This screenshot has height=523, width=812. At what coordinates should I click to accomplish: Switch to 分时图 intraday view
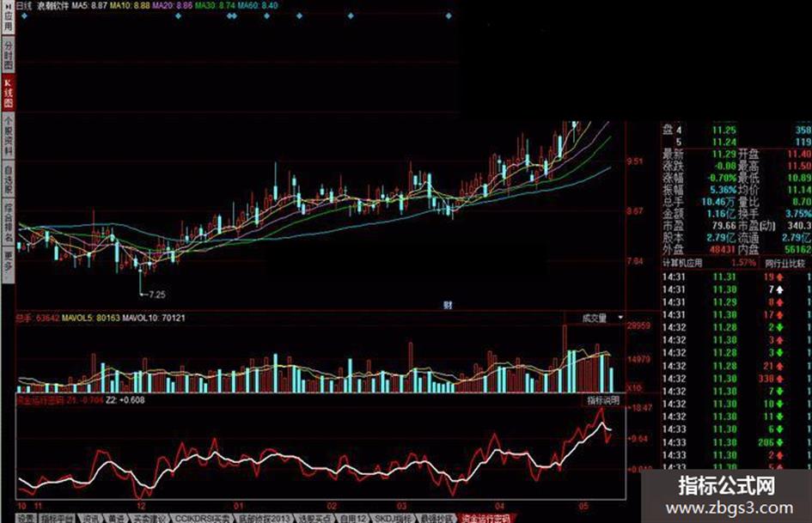(x=8, y=56)
